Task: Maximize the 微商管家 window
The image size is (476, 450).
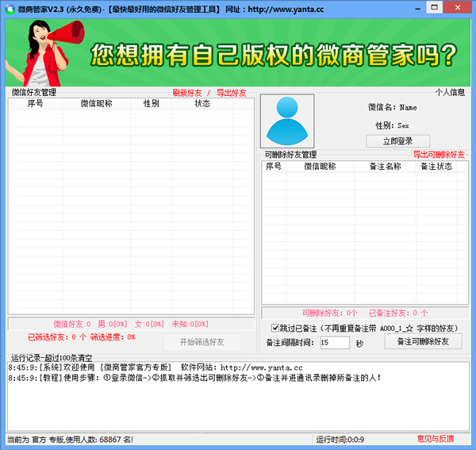Action: pyautogui.click(x=435, y=7)
